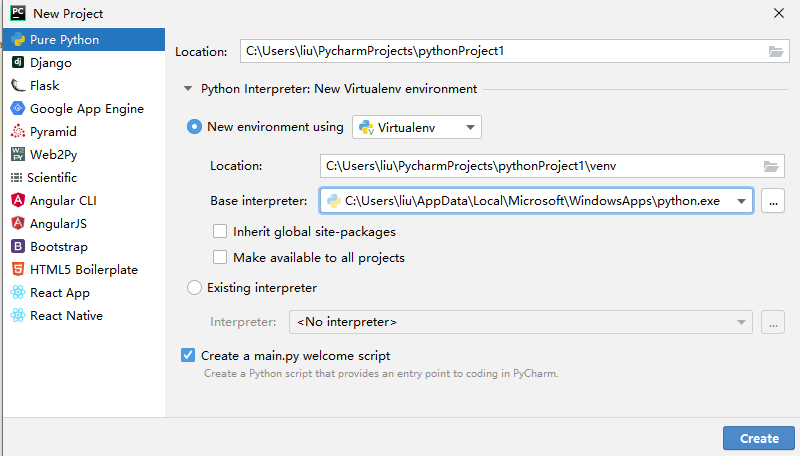The width and height of the screenshot is (800, 456).
Task: Choose the Angular CLI icon
Action: pyautogui.click(x=18, y=201)
